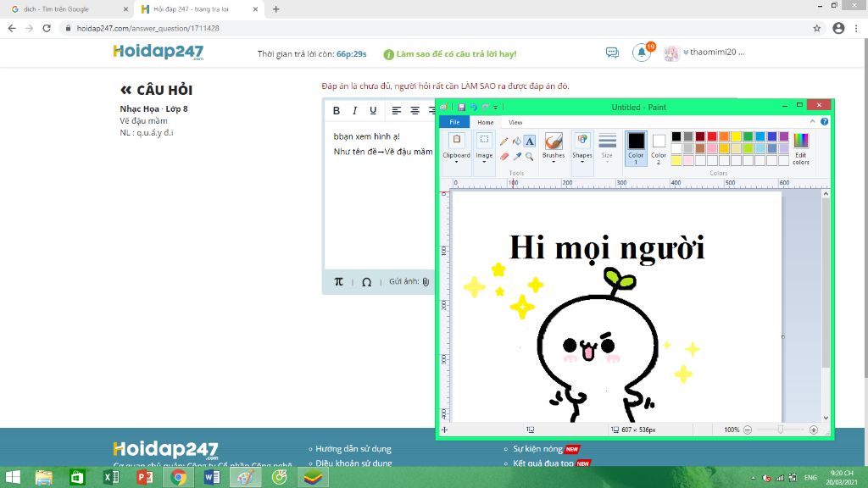Open 'Kết quả đua top' footer link
868x488 pixels.
pos(543,463)
